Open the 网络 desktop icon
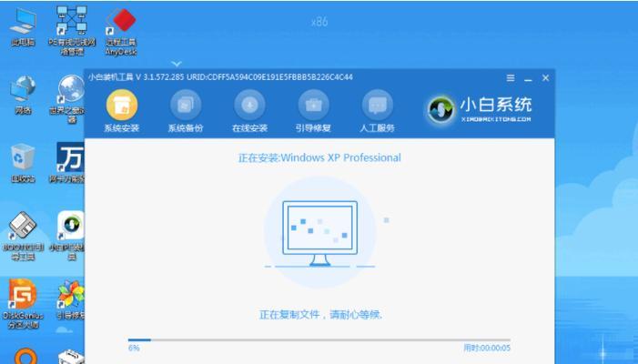 pyautogui.click(x=23, y=96)
